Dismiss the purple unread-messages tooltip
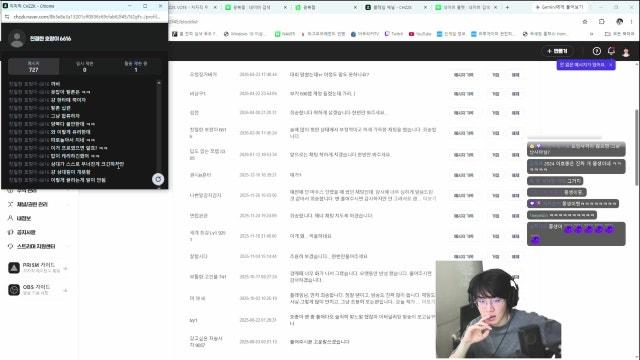The height and width of the screenshot is (360, 640). click(611, 65)
